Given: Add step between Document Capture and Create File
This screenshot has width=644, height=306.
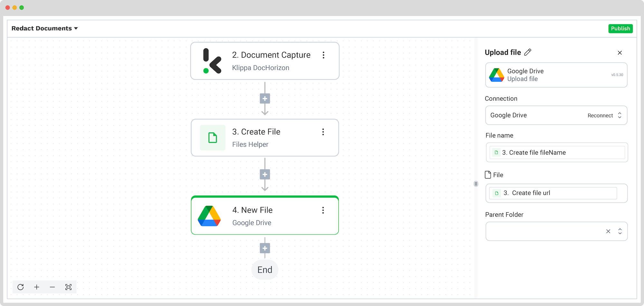Looking at the screenshot, I should 265,99.
